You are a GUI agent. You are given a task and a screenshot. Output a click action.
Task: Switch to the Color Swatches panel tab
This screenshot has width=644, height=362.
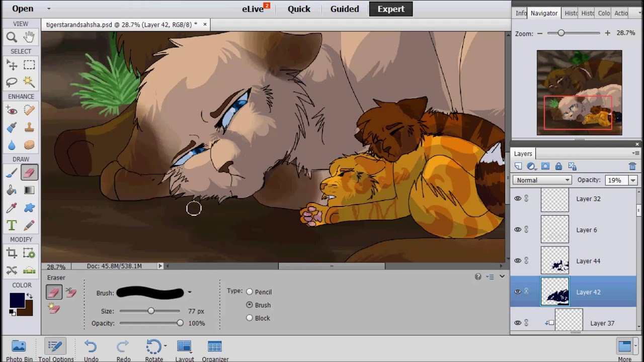tap(604, 13)
